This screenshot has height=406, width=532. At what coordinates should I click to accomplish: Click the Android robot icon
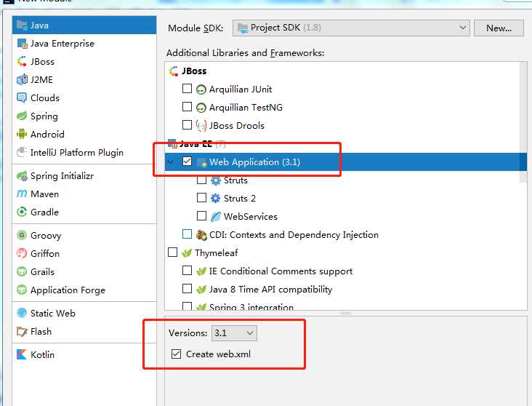[x=22, y=134]
